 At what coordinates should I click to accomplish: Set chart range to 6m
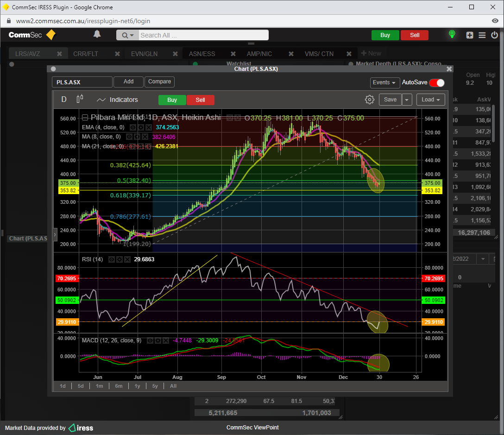(119, 386)
